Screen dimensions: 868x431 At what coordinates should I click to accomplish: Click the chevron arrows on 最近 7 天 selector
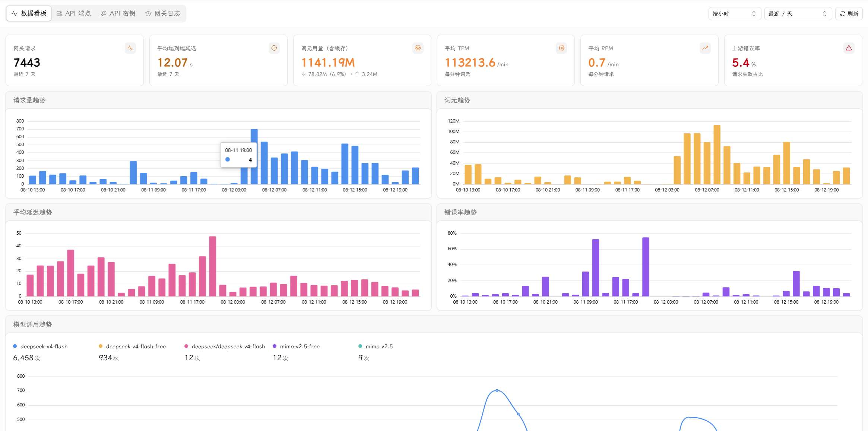[x=824, y=14]
